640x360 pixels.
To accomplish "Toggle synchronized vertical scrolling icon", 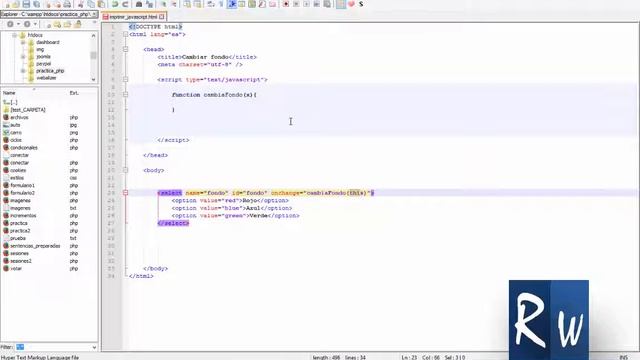I will pyautogui.click(x=187, y=4).
